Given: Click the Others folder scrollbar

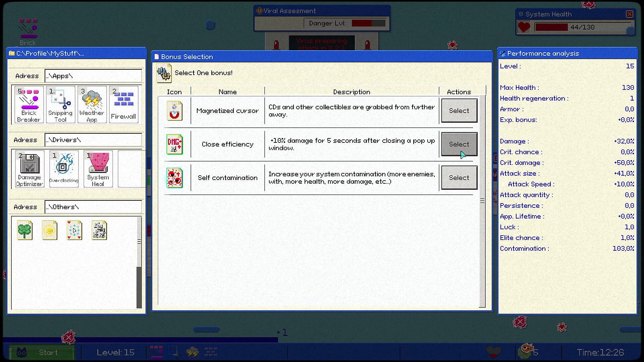Looking at the screenshot, I should pyautogui.click(x=139, y=262).
